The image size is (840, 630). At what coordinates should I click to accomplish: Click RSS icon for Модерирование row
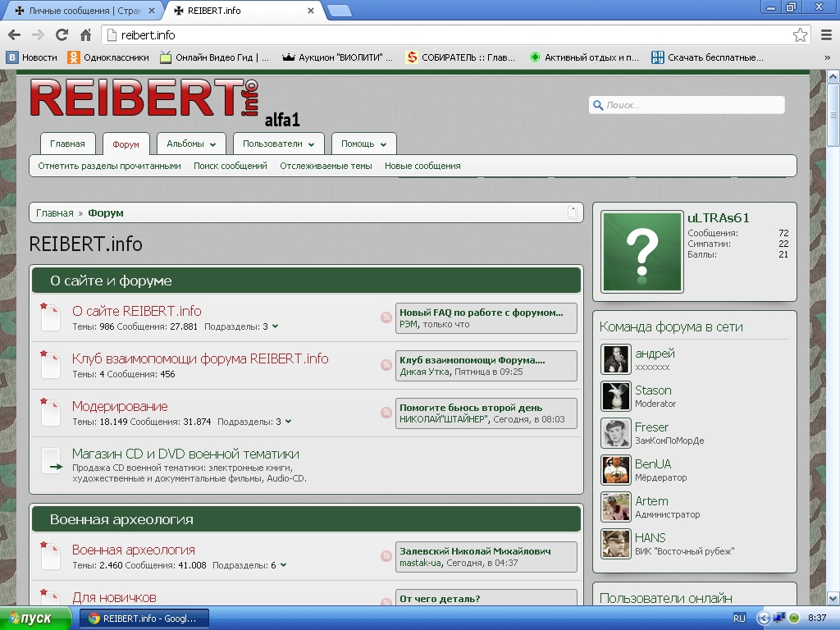(386, 413)
